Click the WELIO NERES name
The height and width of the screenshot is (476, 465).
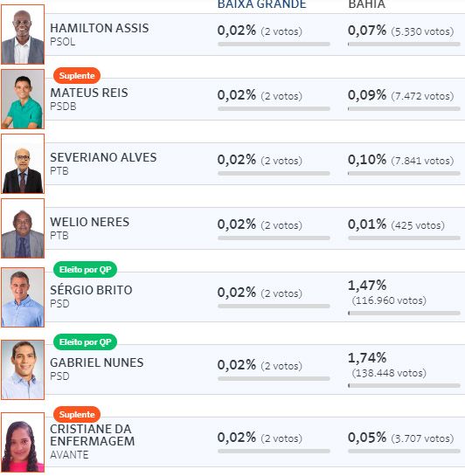click(90, 222)
